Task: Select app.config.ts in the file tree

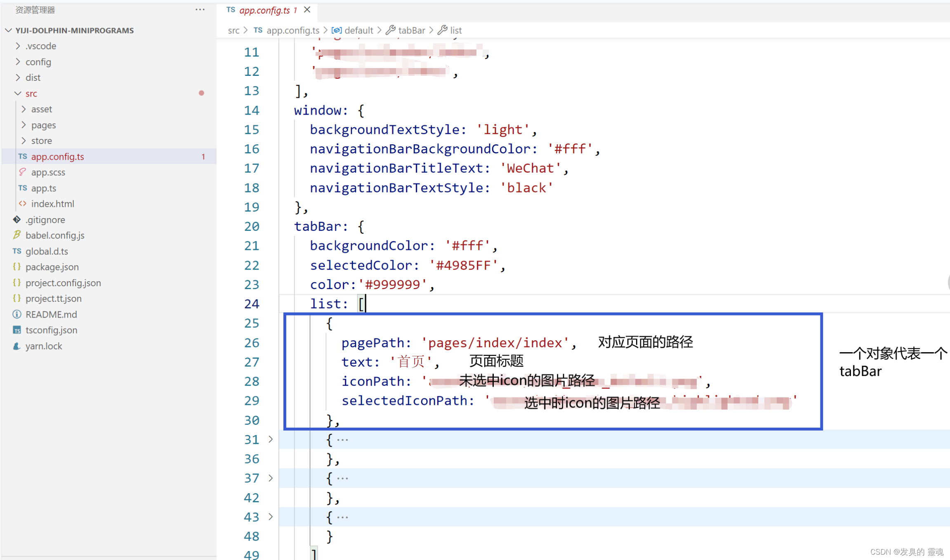Action: pyautogui.click(x=57, y=157)
